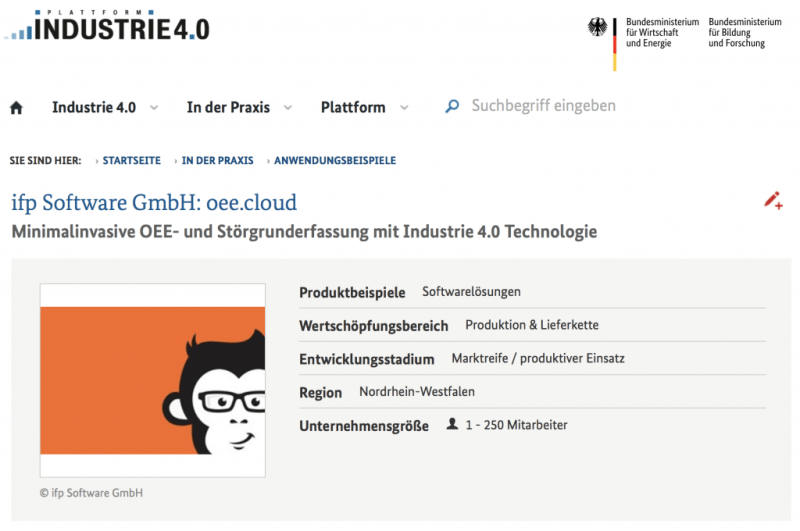Click the Minimalinvasive OEE subtitle text

(x=304, y=232)
